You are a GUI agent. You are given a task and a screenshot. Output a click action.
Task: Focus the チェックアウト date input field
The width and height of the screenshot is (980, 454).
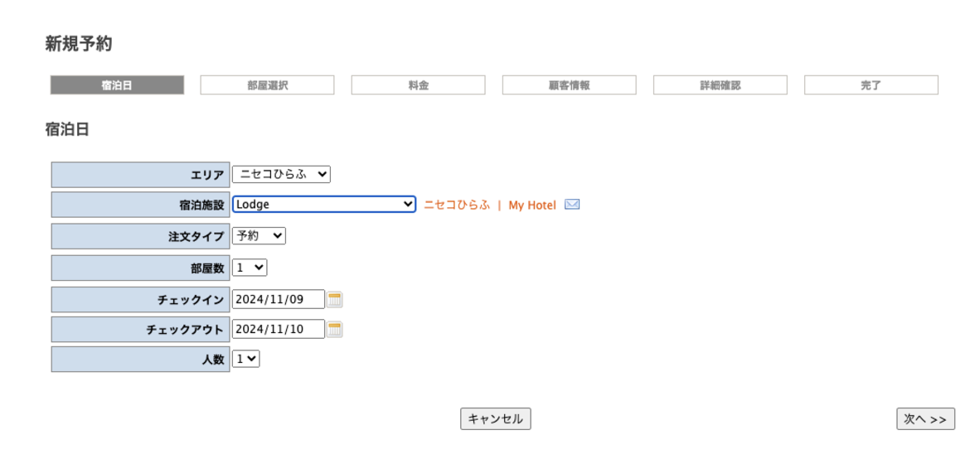pos(279,330)
